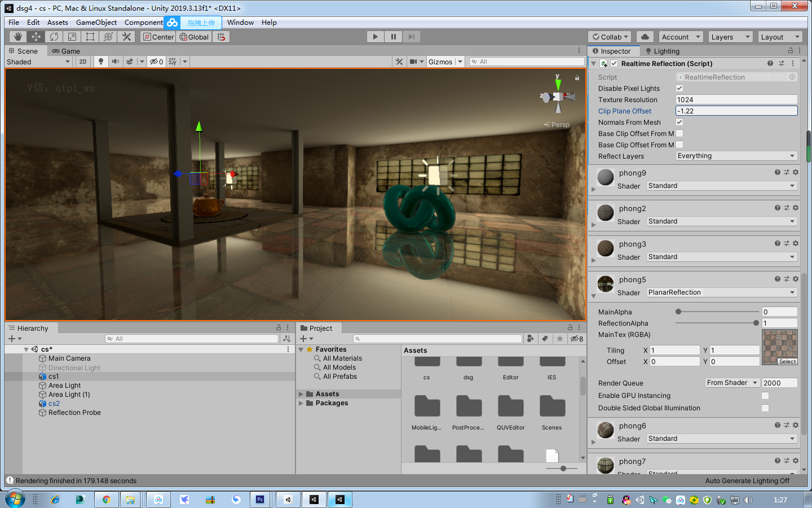812x508 pixels.
Task: Open phong9 material settings gear
Action: tap(796, 172)
